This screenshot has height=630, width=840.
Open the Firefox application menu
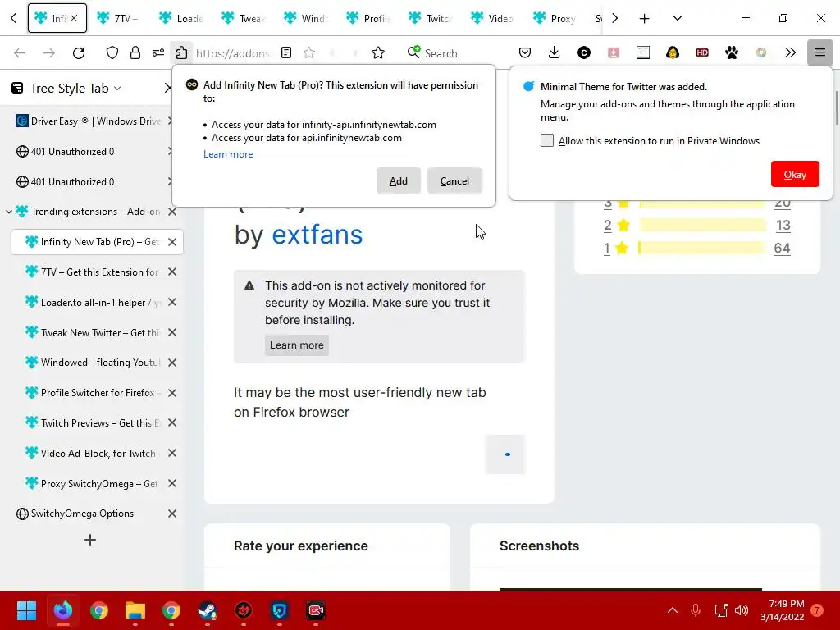click(819, 52)
